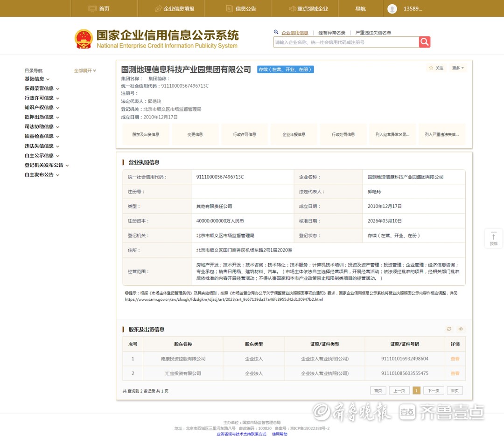Expand 抽查检查信息 in sidebar
Viewport: 504px width, 443px height.
pos(42,136)
